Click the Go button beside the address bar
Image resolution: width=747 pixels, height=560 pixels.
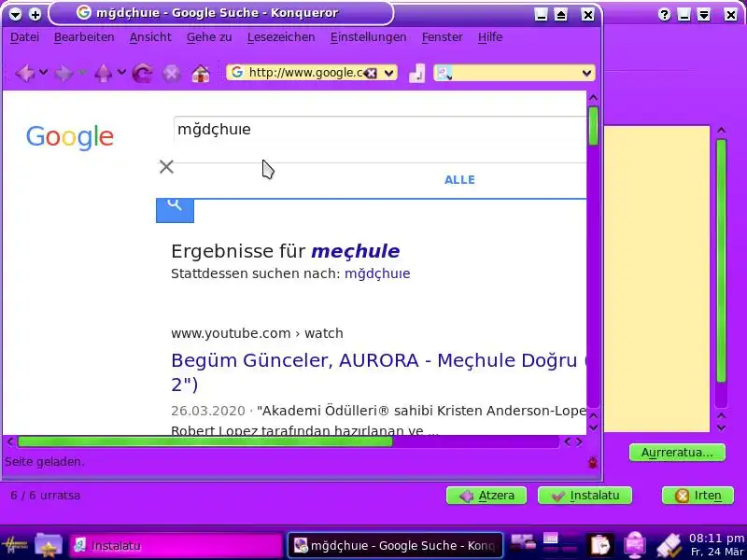(416, 73)
